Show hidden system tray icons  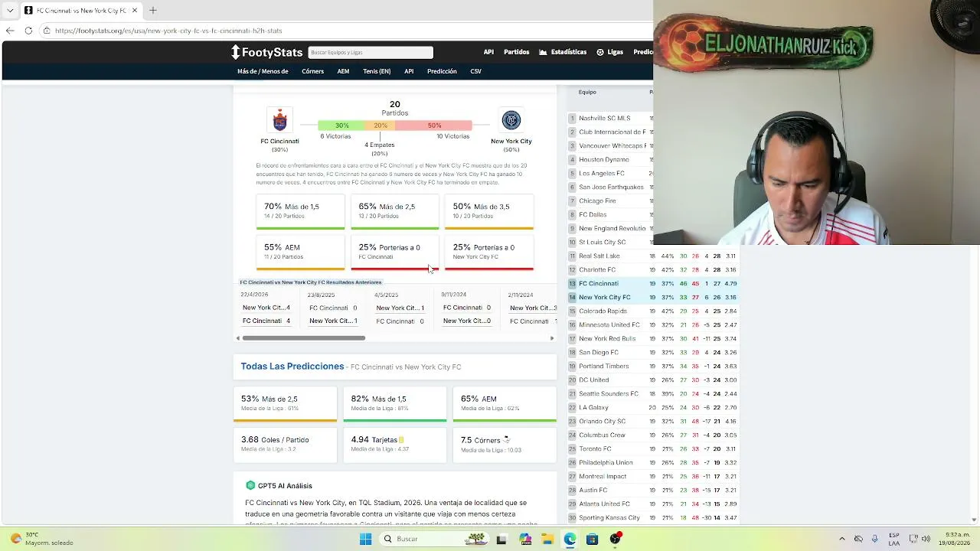coord(842,539)
